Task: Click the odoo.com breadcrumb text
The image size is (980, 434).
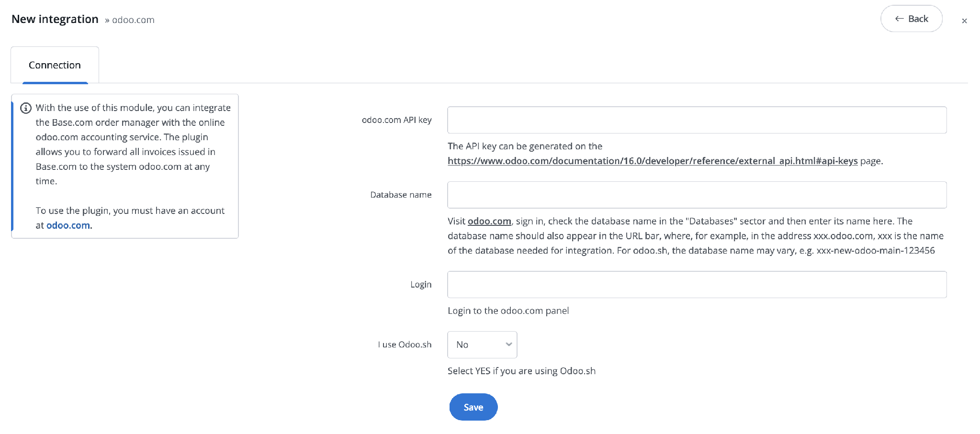Action: click(x=133, y=20)
